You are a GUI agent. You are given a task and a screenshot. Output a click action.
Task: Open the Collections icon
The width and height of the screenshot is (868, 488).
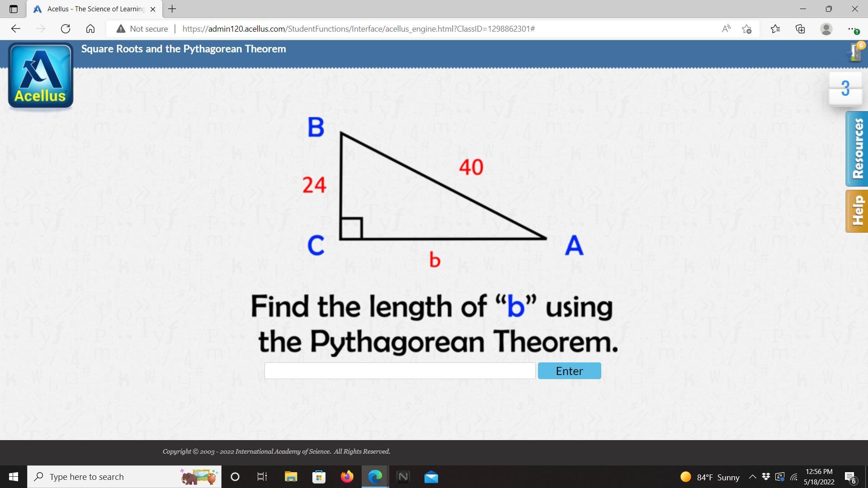coord(800,29)
